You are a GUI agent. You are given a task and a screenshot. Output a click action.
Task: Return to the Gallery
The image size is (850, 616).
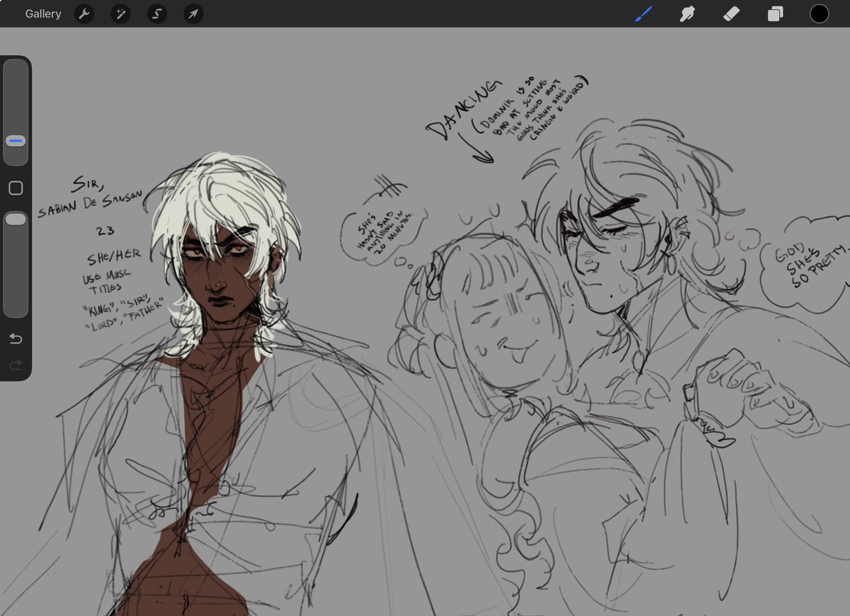point(43,13)
